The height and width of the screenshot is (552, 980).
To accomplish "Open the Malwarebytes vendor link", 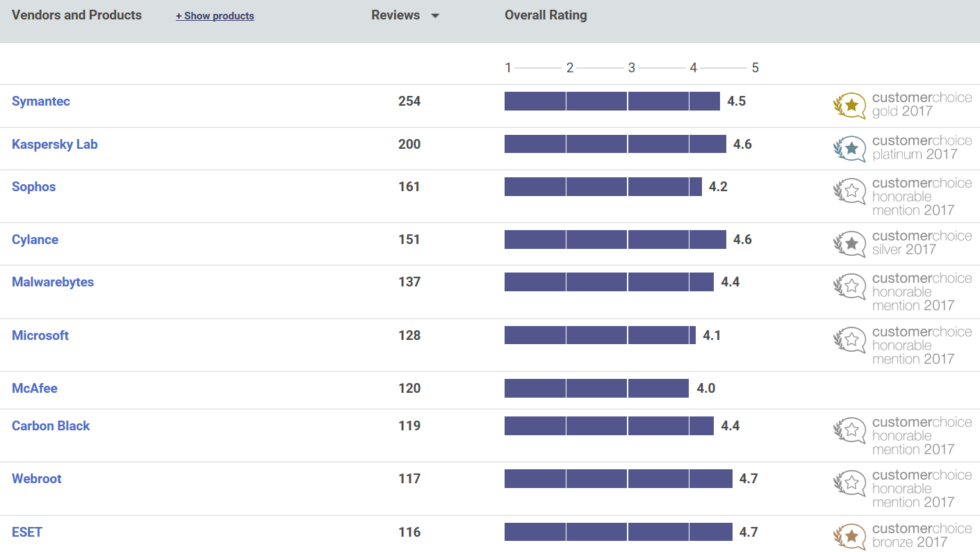I will (x=53, y=282).
